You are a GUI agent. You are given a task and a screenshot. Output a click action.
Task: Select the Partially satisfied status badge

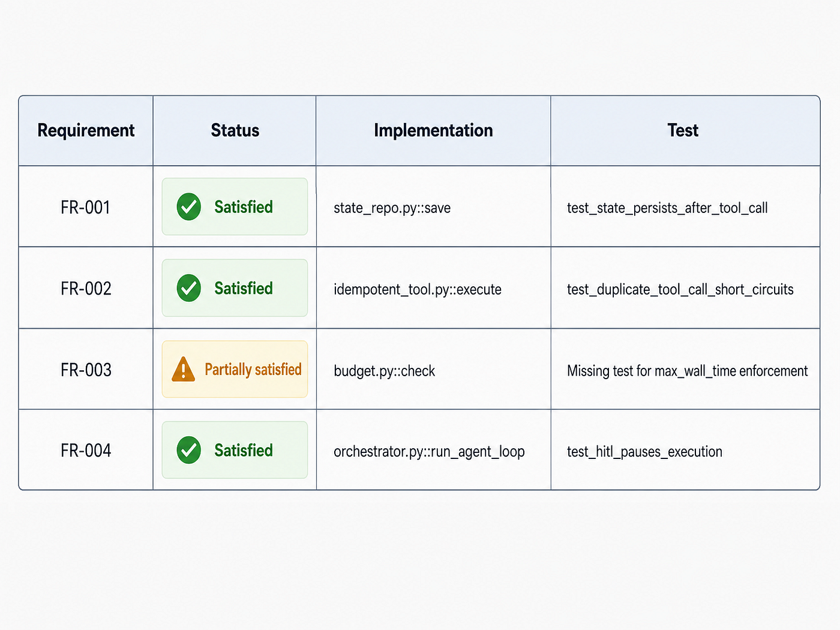[x=235, y=369]
